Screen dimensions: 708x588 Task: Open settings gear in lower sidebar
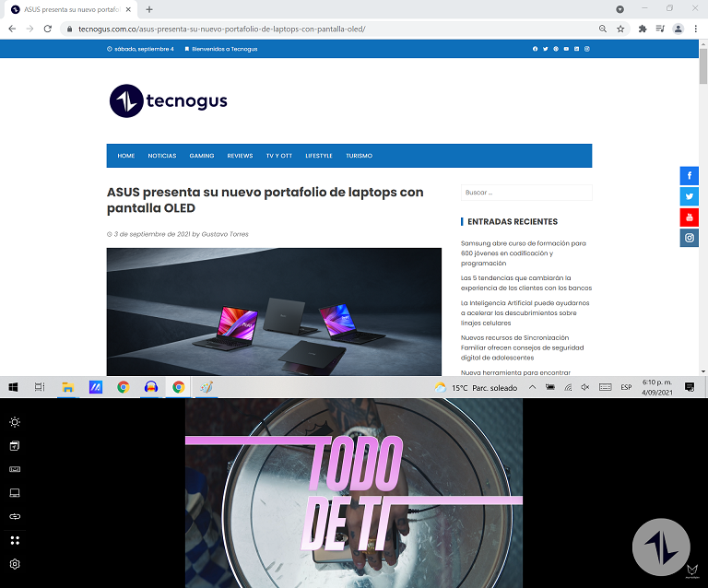15,564
